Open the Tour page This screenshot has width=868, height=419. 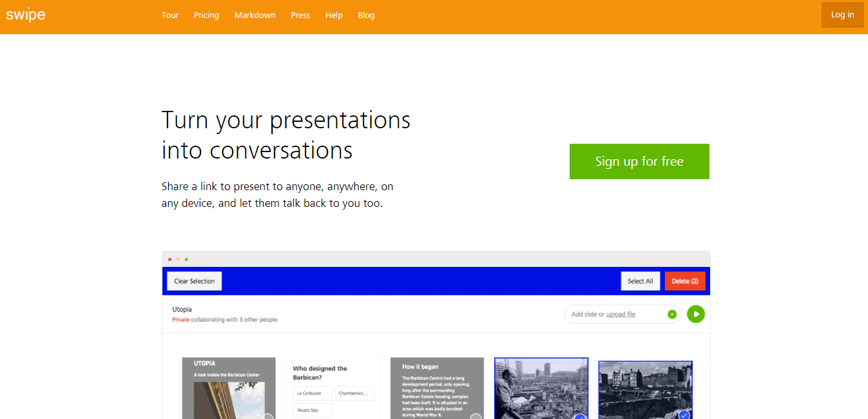click(x=170, y=15)
